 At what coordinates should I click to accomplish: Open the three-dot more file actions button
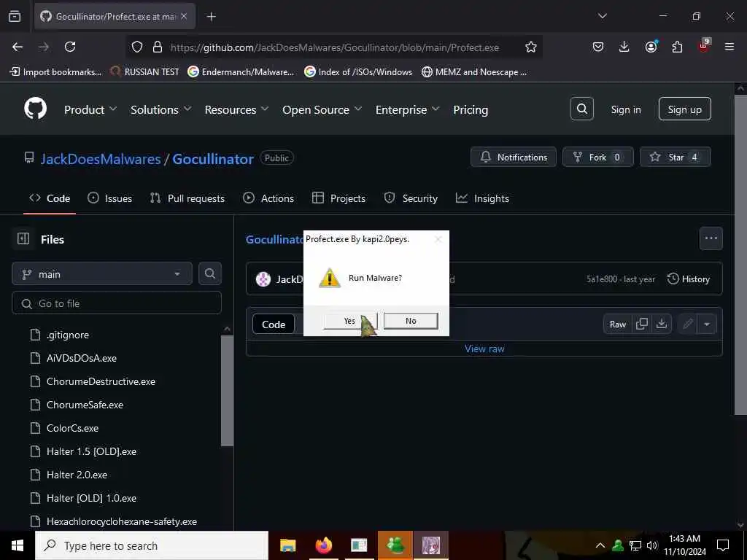point(711,238)
